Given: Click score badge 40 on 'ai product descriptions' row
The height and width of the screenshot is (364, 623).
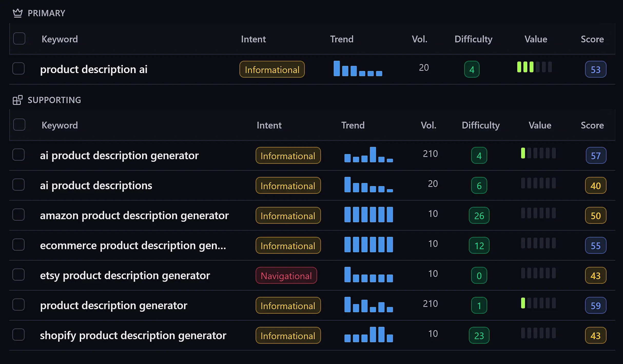Looking at the screenshot, I should (x=596, y=186).
